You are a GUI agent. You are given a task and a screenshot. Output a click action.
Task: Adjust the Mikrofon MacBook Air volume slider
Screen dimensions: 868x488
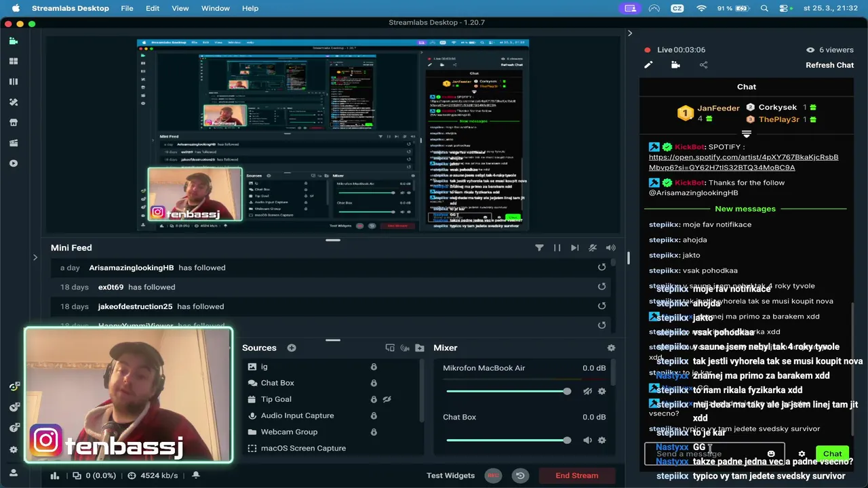coord(509,391)
